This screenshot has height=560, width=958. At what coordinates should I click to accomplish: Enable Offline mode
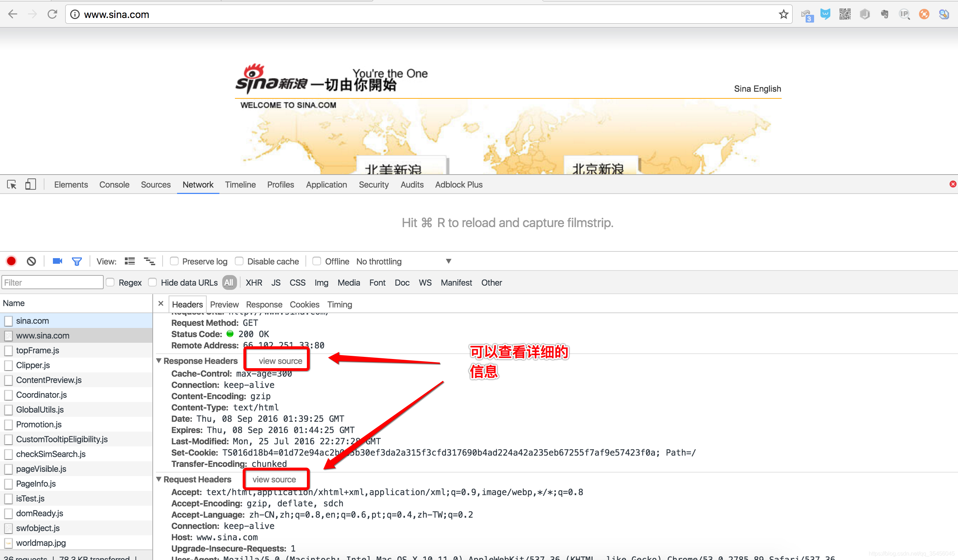317,261
